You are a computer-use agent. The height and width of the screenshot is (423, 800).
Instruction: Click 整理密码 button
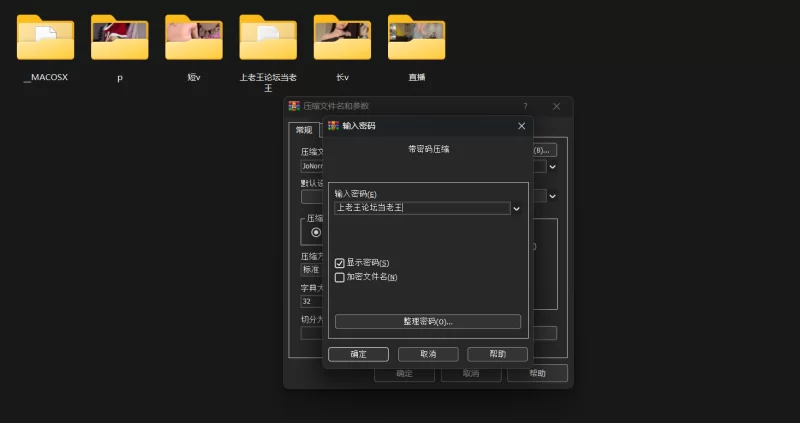[x=427, y=322]
